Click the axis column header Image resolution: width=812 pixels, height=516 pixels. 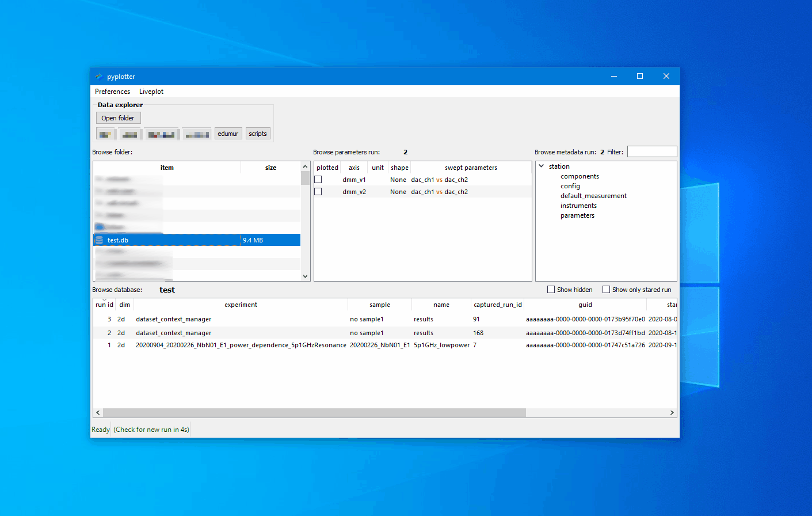coord(354,168)
